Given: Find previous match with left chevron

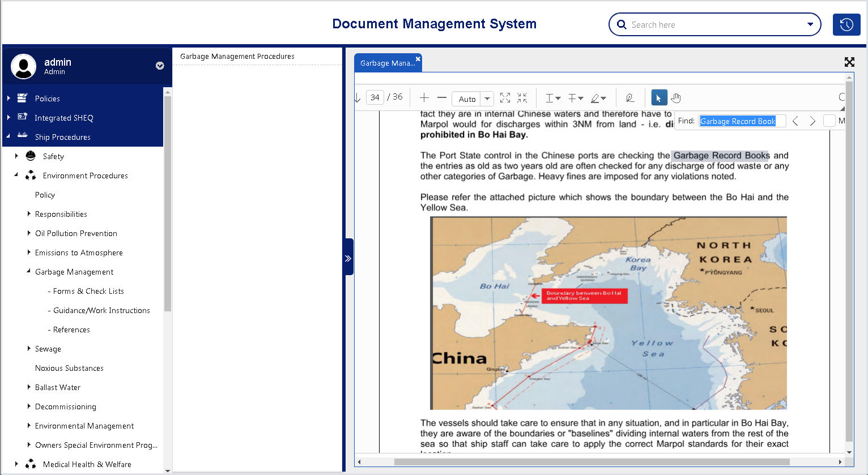Looking at the screenshot, I should pos(795,121).
